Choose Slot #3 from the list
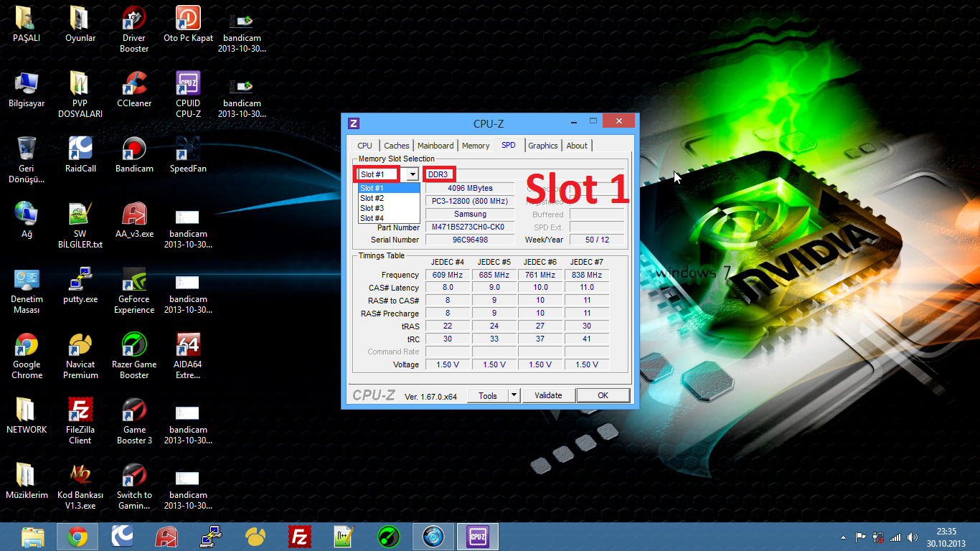Viewport: 980px width, 551px height. pos(389,208)
